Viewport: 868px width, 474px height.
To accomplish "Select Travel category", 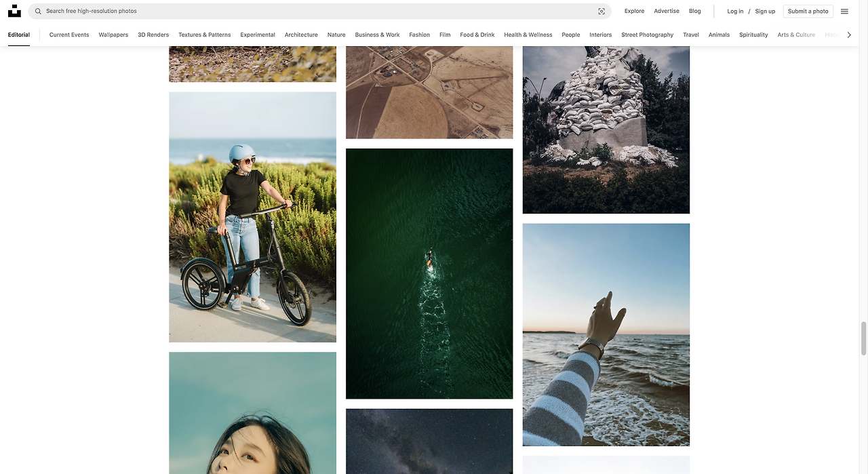I will [x=691, y=35].
